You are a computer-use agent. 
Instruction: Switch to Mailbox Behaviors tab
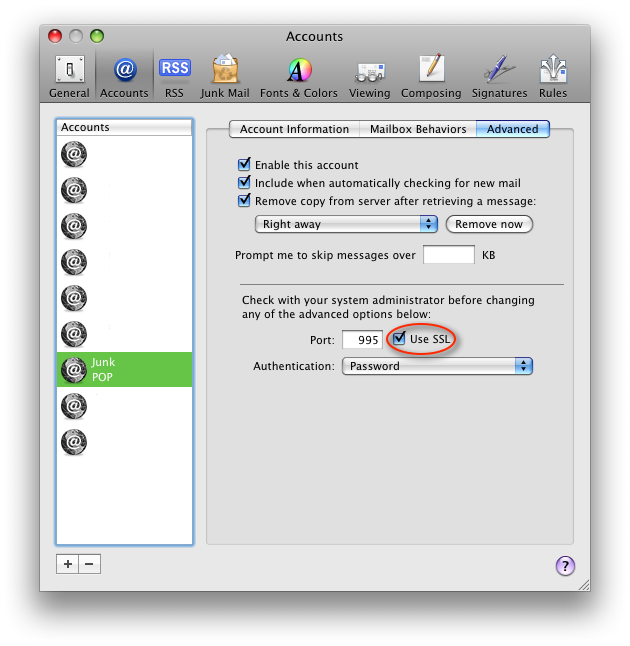(x=418, y=129)
